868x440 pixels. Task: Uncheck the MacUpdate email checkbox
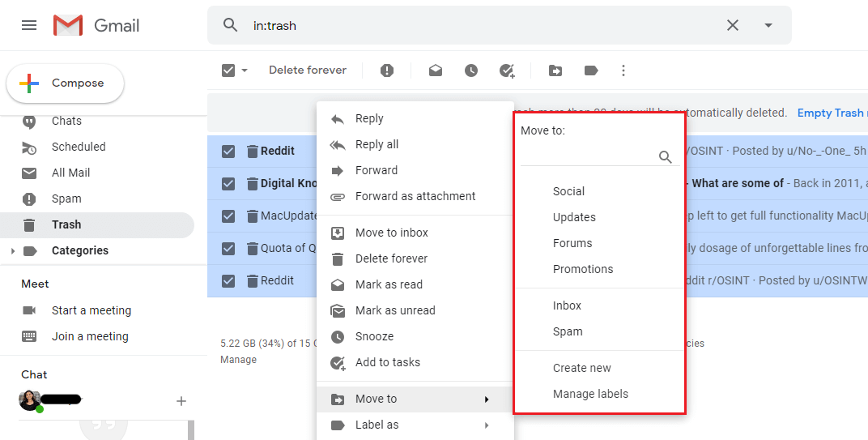228,216
